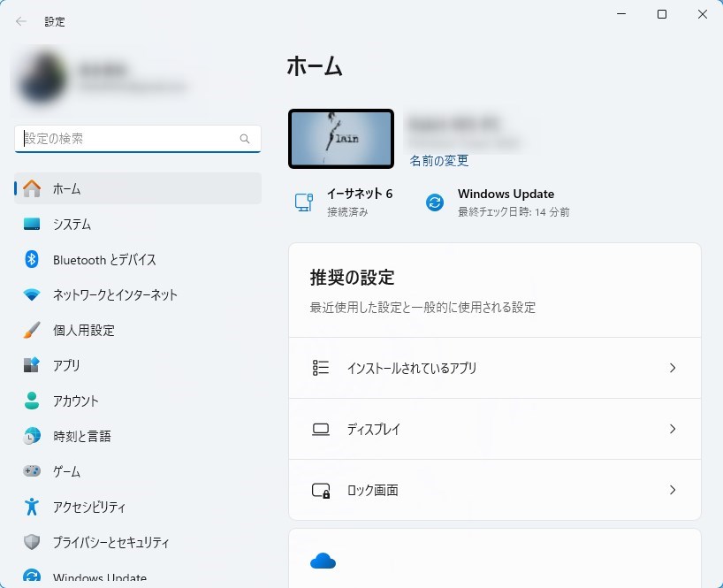Image resolution: width=723 pixels, height=588 pixels.
Task: Expand the Installed apps chevron
Action: point(673,368)
